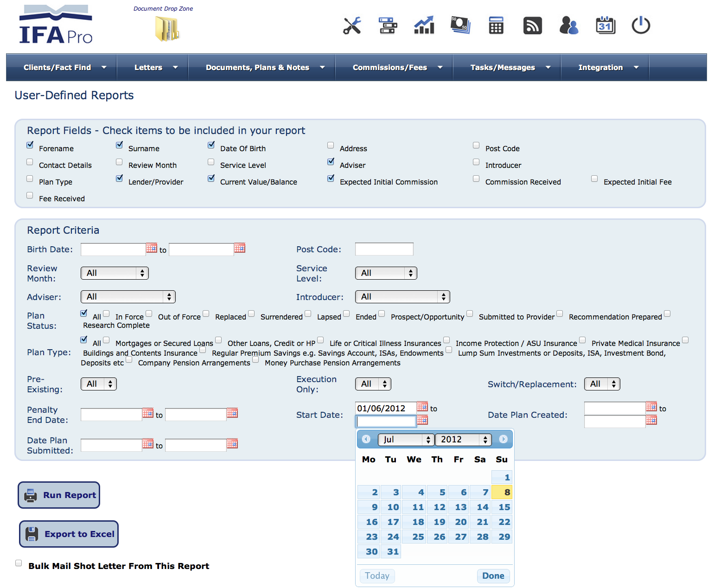714x588 pixels.
Task: Uncheck the Adviser report field
Action: [331, 162]
